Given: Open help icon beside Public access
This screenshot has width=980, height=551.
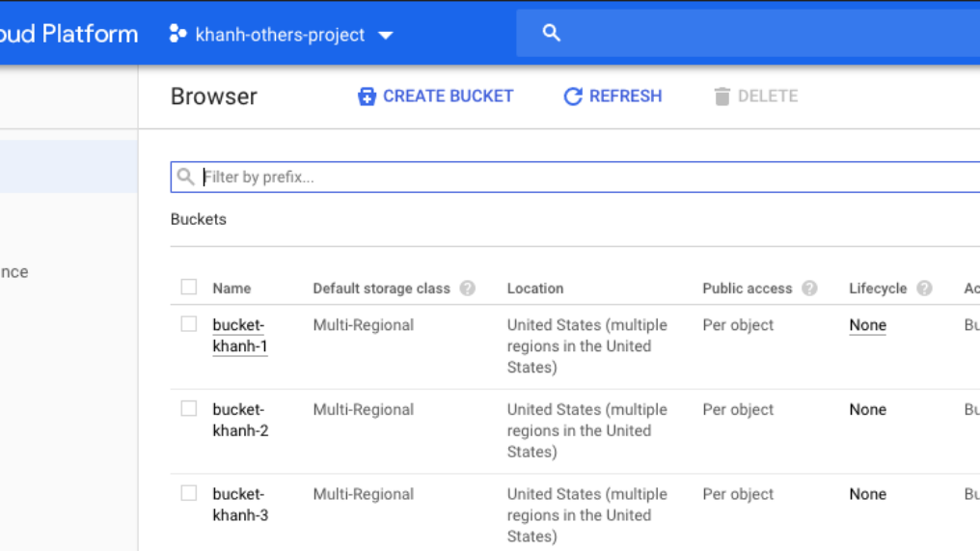Looking at the screenshot, I should [809, 289].
